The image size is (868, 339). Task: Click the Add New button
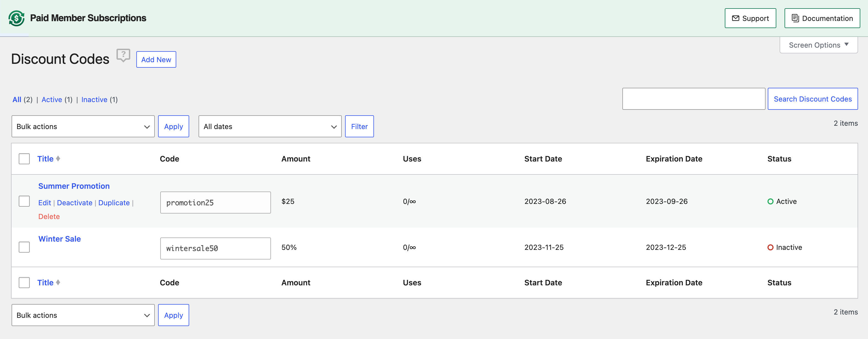(156, 60)
